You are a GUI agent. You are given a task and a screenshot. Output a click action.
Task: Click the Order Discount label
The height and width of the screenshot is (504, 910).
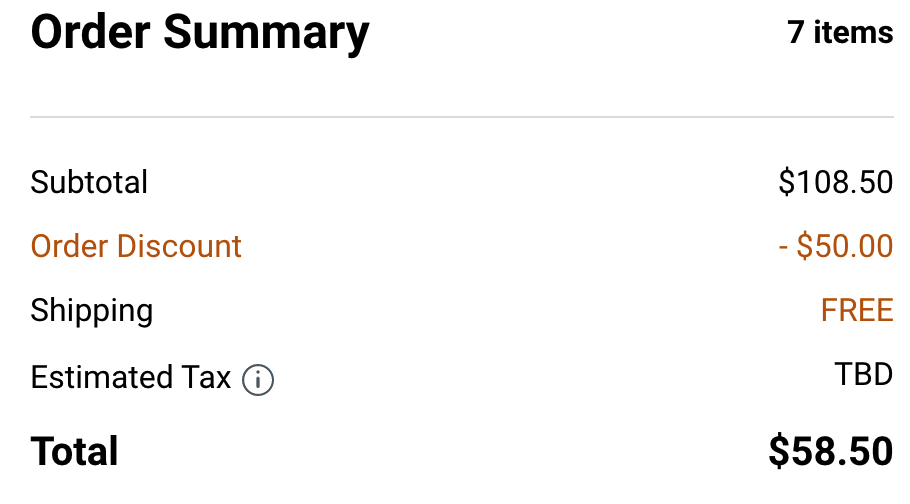click(136, 246)
